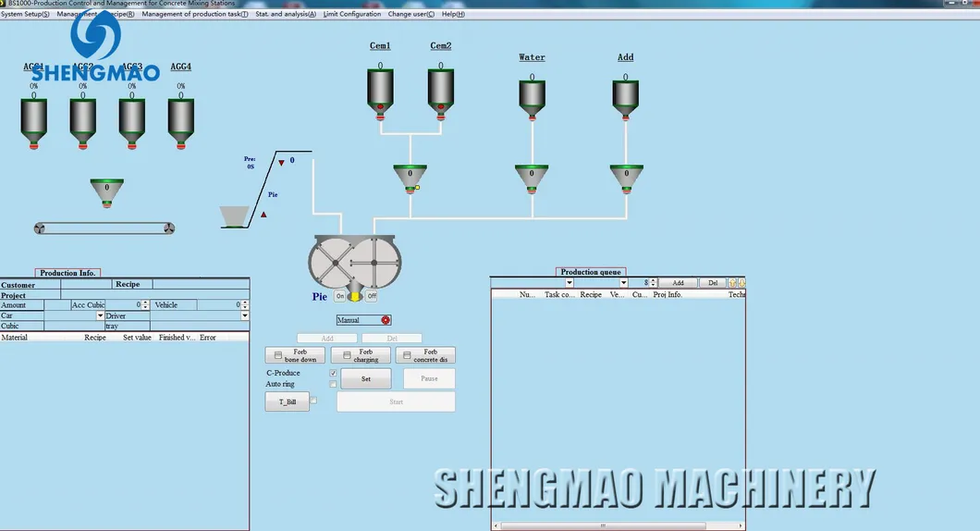Open the Limit Configuration menu
The width and height of the screenshot is (980, 531).
tap(351, 15)
